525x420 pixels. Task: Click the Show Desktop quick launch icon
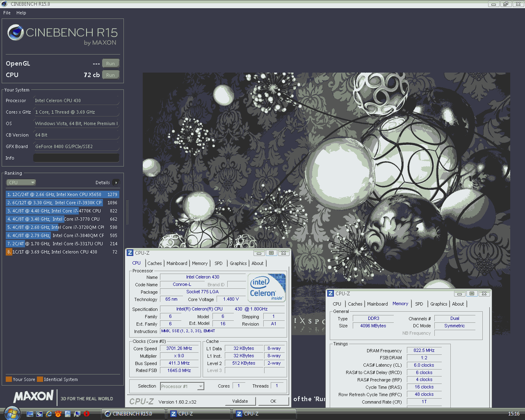coord(30,414)
